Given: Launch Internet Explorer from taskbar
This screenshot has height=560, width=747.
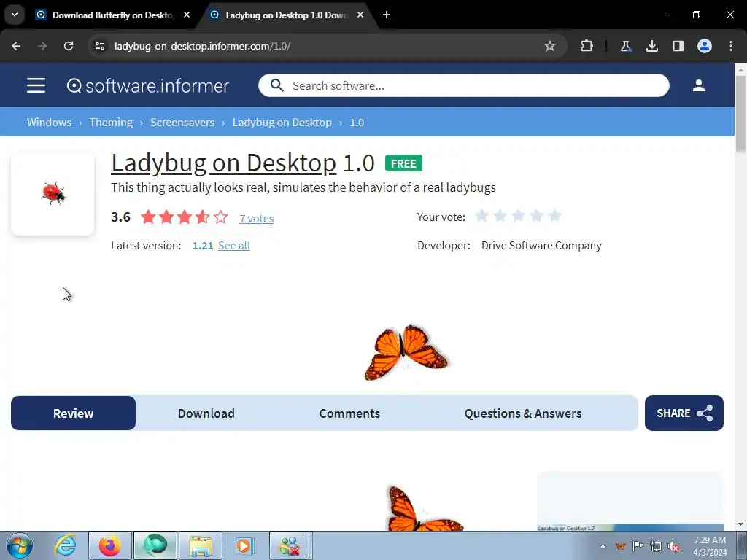Looking at the screenshot, I should coord(65,545).
